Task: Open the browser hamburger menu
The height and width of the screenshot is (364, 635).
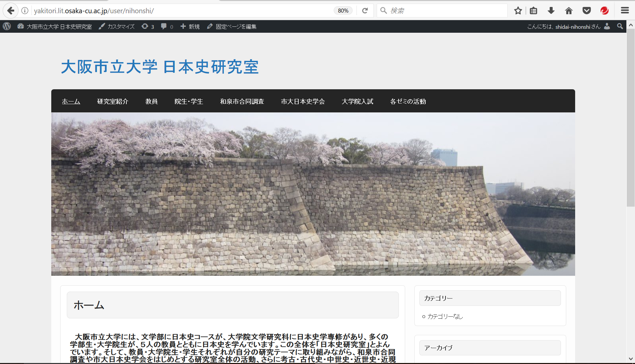Action: [625, 11]
